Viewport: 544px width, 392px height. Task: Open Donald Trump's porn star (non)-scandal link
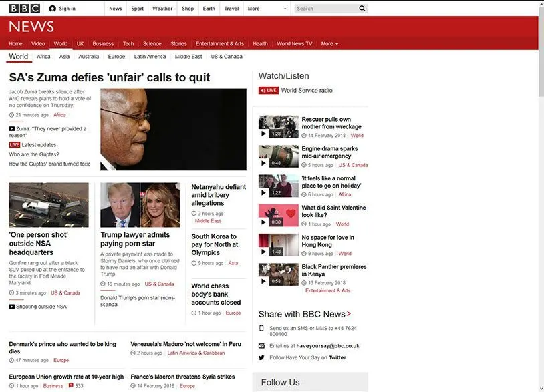click(x=138, y=301)
